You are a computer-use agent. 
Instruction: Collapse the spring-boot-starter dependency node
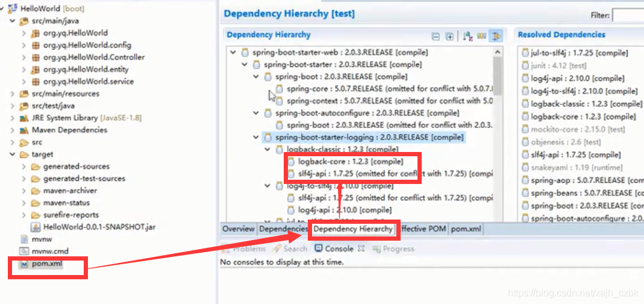pos(245,65)
